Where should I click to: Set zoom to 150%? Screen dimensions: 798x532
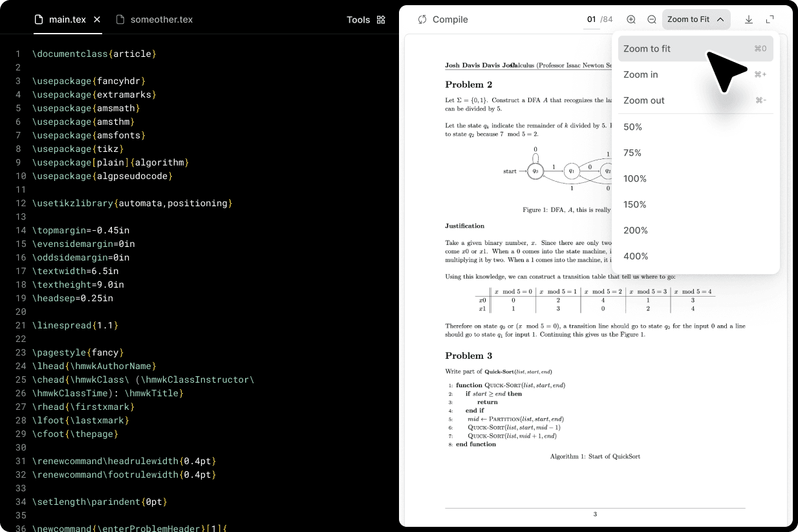[x=695, y=204]
